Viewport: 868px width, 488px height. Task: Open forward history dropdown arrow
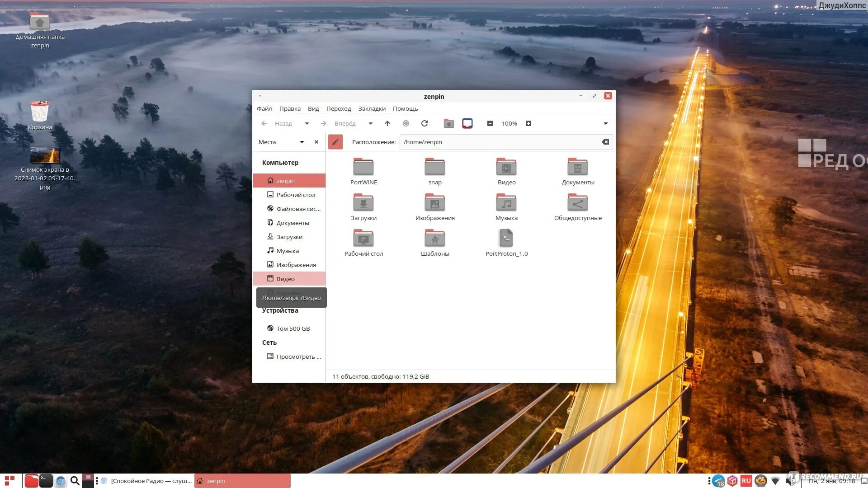(371, 123)
